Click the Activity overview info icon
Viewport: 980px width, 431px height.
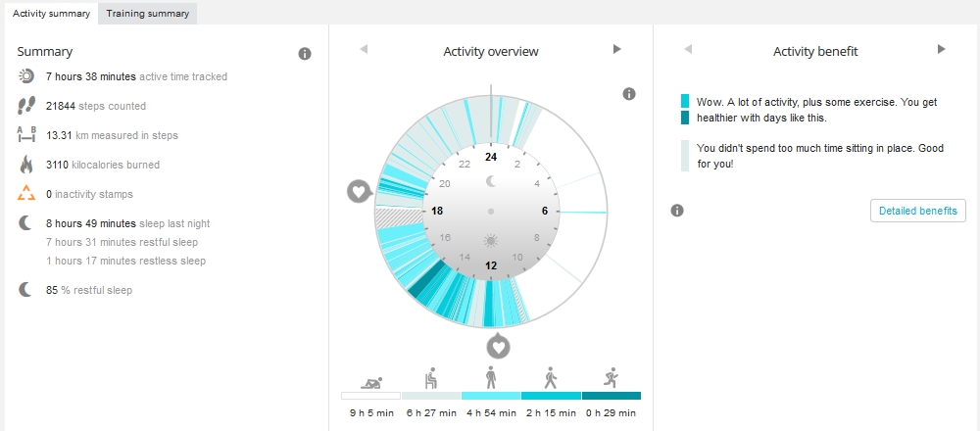[x=629, y=94]
